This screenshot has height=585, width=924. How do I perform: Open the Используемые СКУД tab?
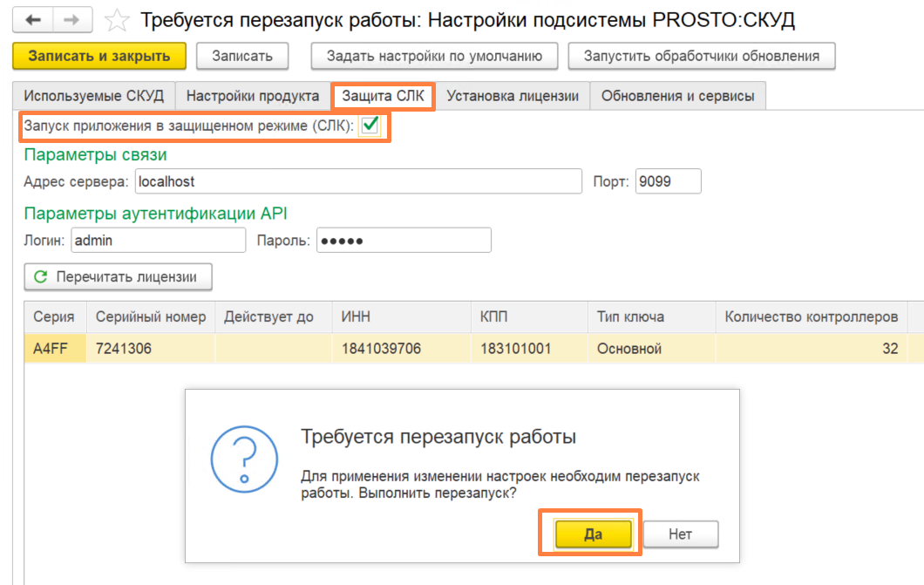[93, 96]
